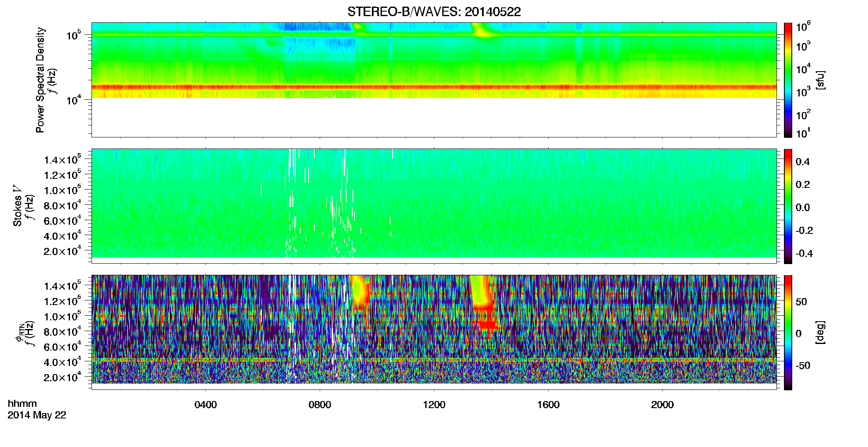Screen dimensions: 868x447
Task: Click the red burst near 1400 in bottom panel
Action: click(485, 304)
